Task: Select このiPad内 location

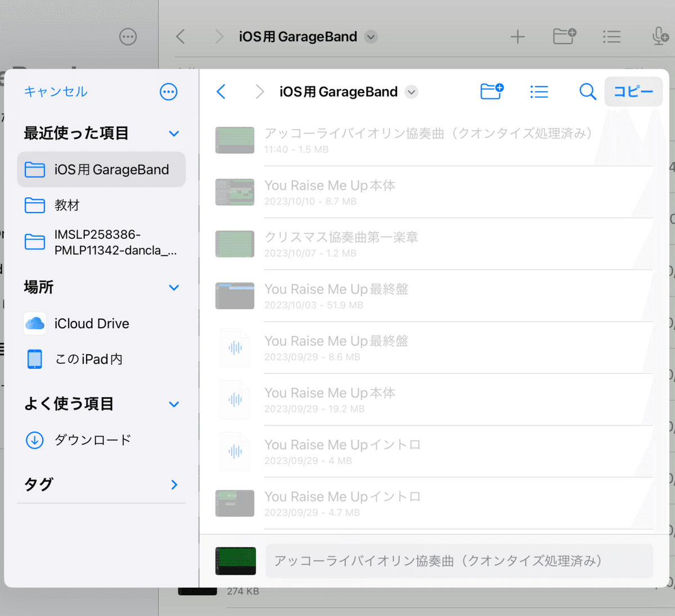Action: 101,359
